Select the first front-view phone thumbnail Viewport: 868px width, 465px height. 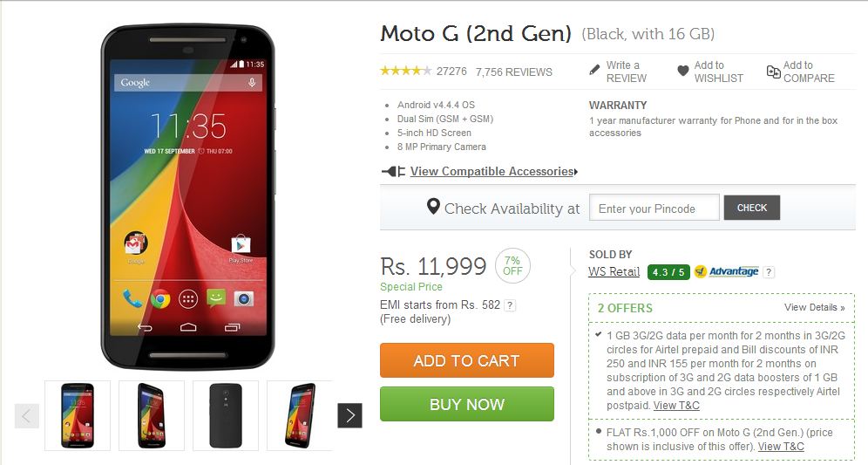click(x=78, y=415)
